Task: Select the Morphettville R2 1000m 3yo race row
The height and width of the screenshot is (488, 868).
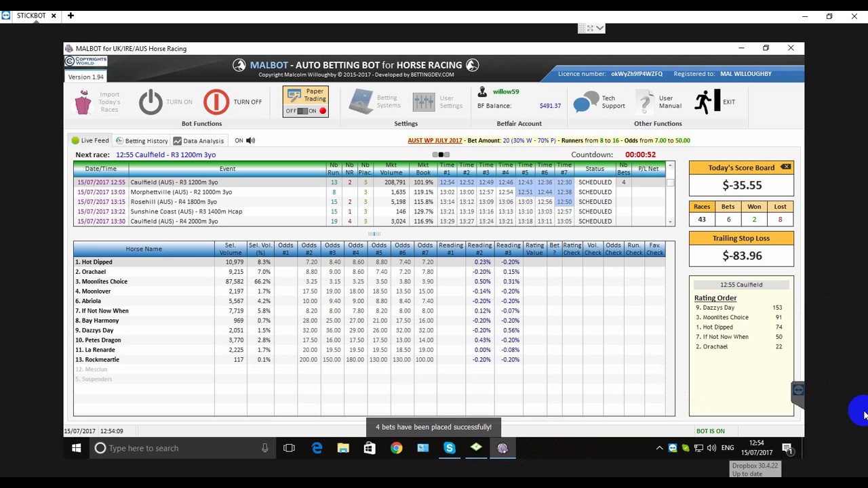Action: click(370, 192)
